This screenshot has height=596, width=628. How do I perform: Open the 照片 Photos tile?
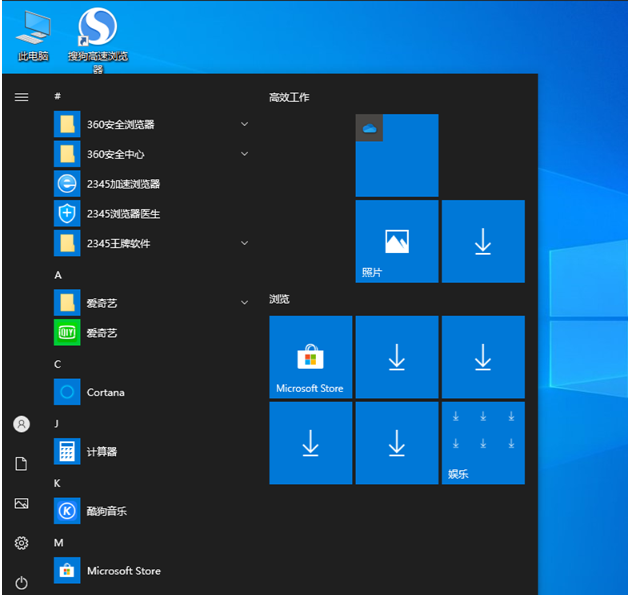[396, 241]
